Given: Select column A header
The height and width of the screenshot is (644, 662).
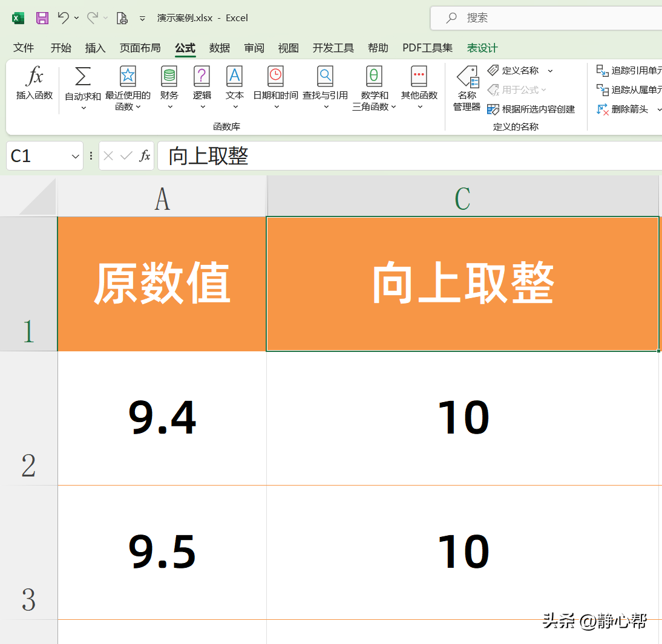Looking at the screenshot, I should point(162,197).
